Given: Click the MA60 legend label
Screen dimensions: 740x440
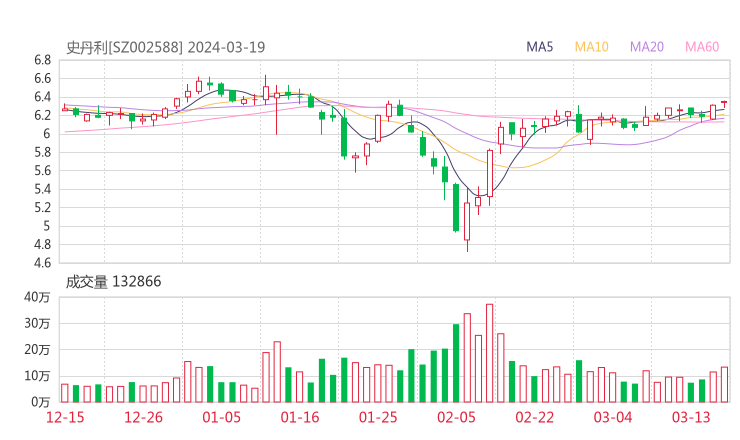Looking at the screenshot, I should (x=702, y=47).
